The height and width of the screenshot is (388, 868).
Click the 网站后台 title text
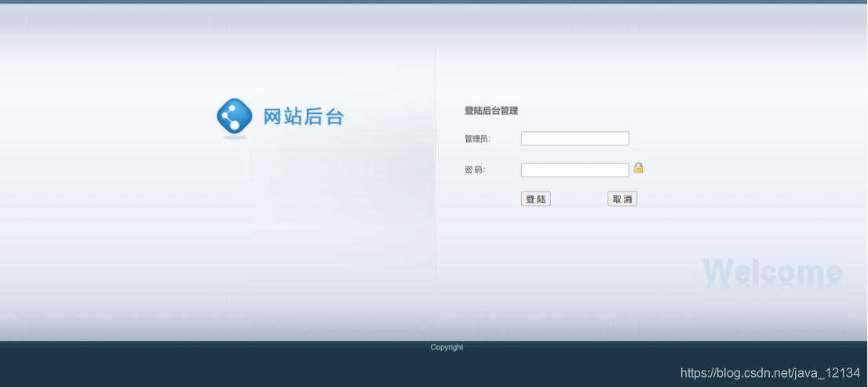coord(304,117)
